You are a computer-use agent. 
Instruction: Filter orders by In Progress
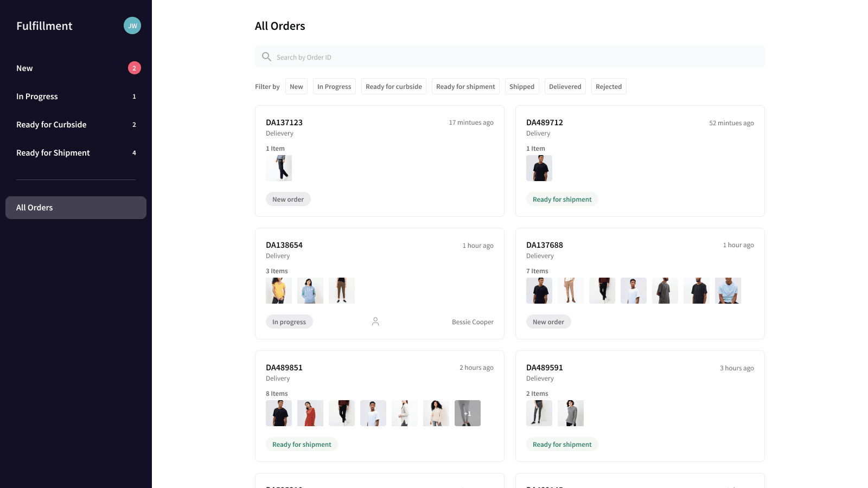click(334, 86)
